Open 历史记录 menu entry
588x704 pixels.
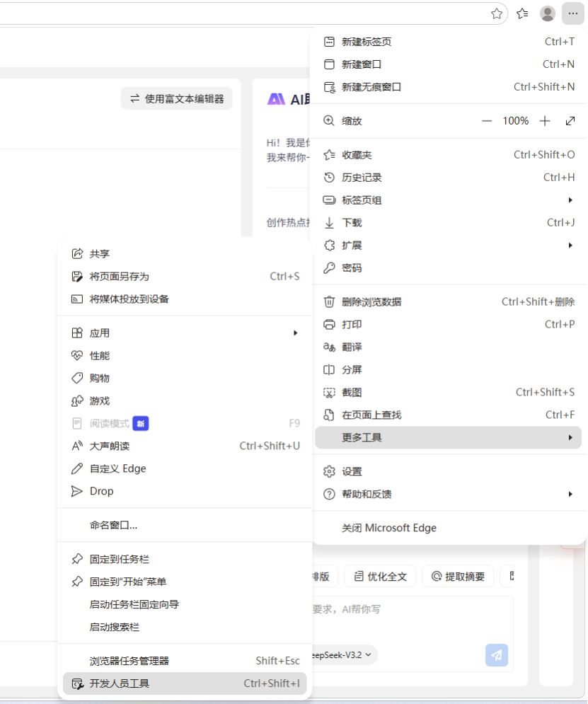[x=449, y=178]
